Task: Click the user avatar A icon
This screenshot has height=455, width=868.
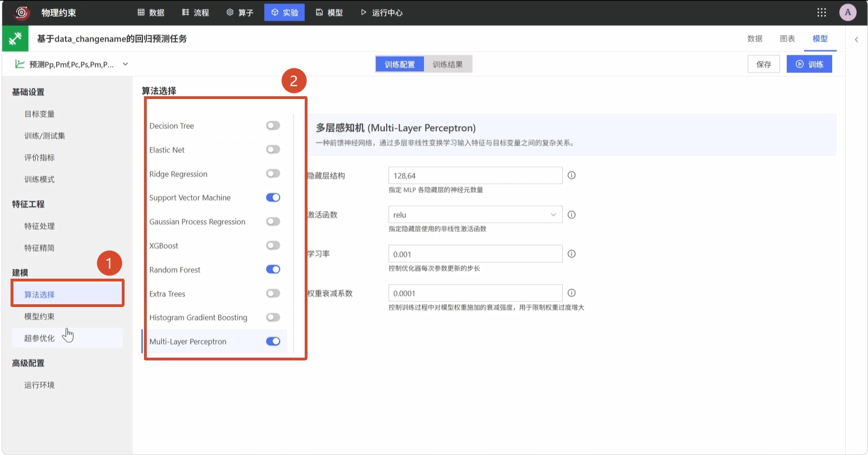Action: [x=847, y=12]
